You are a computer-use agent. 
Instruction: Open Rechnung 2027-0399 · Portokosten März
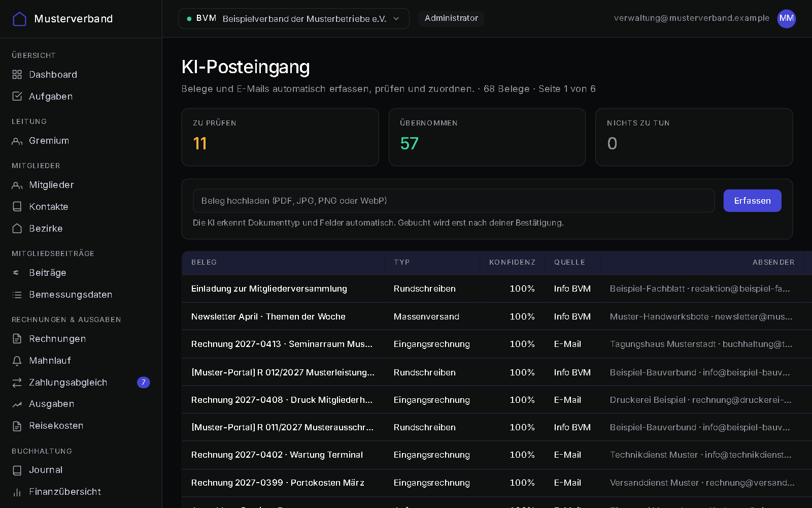coord(497,483)
